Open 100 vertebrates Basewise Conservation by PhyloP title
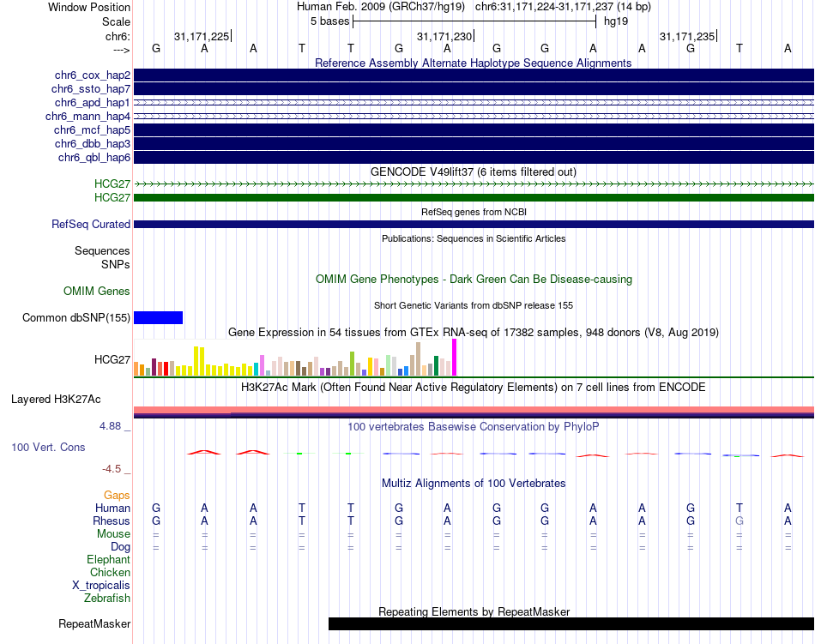The image size is (815, 644). (474, 426)
